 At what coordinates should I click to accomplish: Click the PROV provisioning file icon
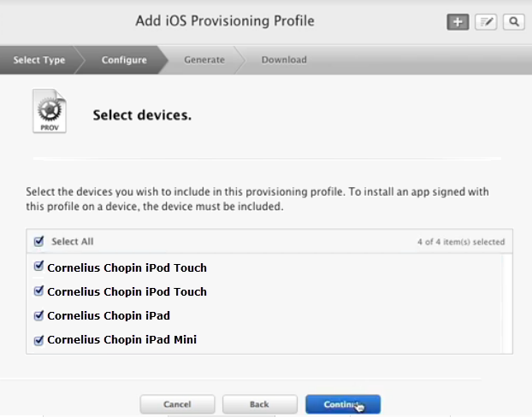point(50,111)
